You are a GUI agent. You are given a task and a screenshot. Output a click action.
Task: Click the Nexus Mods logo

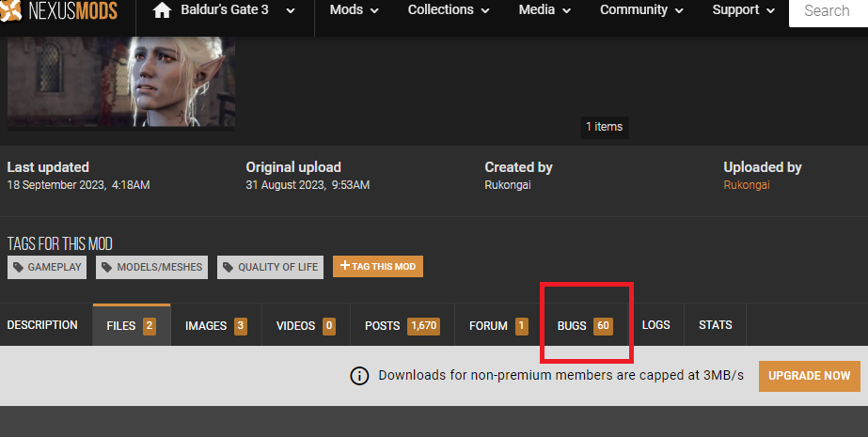61,12
